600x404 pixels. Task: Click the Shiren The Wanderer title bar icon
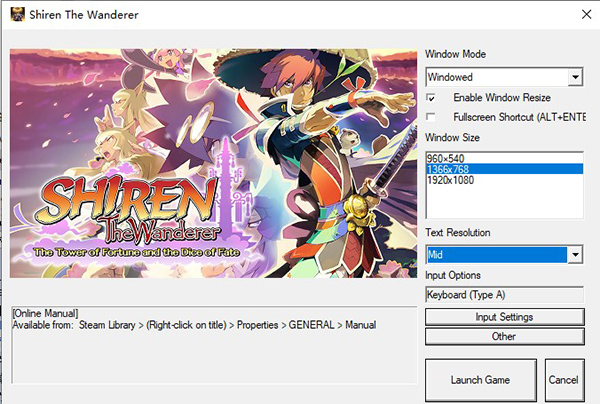[18, 15]
